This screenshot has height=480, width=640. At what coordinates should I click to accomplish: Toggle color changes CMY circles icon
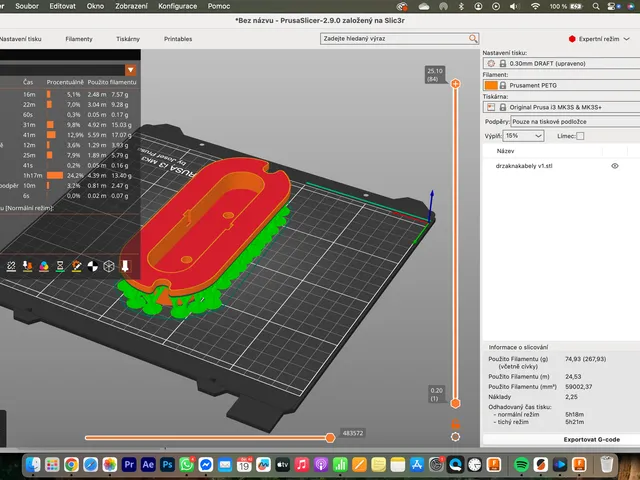44,267
